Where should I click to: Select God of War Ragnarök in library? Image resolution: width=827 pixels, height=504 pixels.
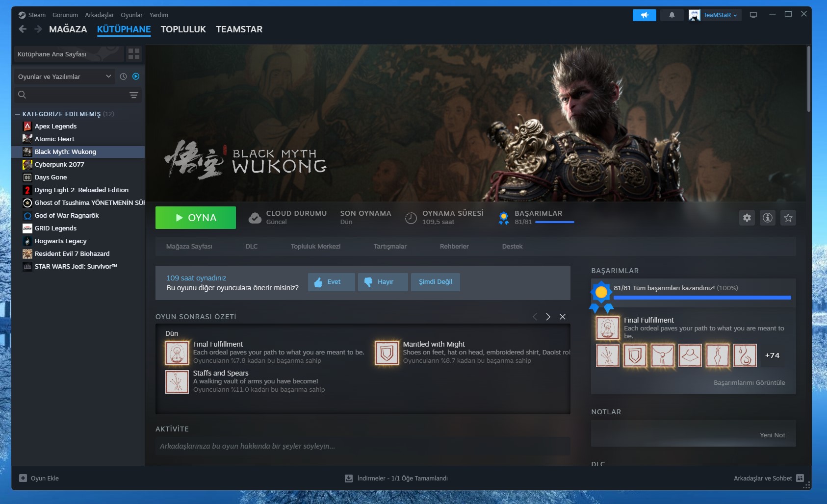(x=78, y=215)
